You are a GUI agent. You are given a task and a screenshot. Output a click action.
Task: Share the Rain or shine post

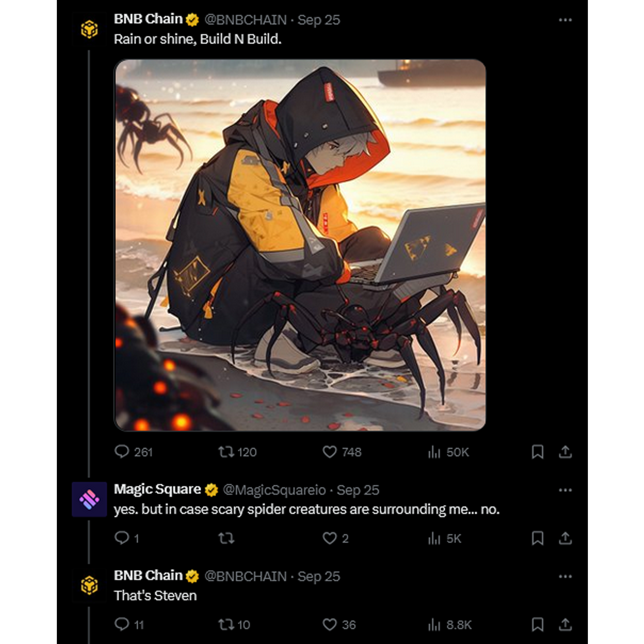[x=565, y=452]
